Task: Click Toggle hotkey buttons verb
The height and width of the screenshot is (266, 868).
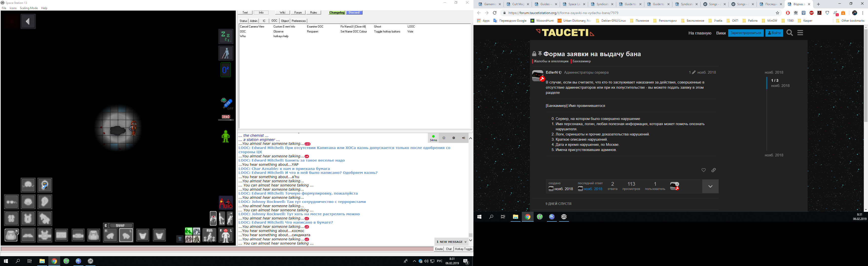Action: coord(387,32)
